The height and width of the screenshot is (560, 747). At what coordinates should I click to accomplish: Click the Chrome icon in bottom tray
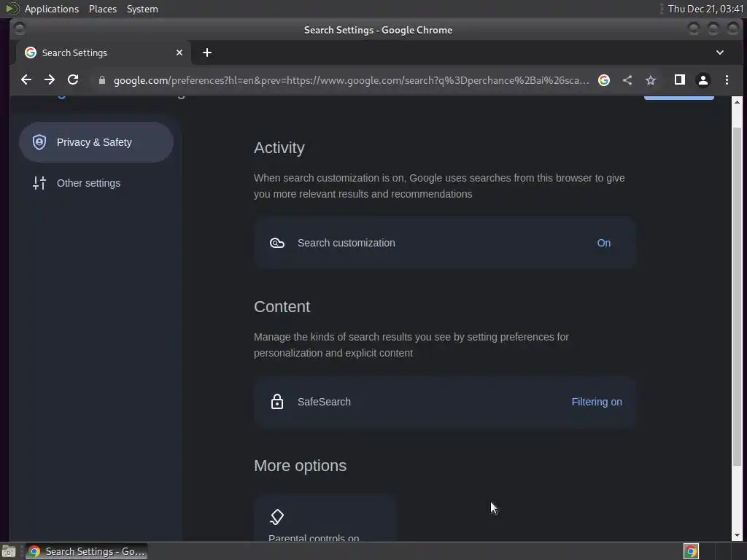point(691,551)
